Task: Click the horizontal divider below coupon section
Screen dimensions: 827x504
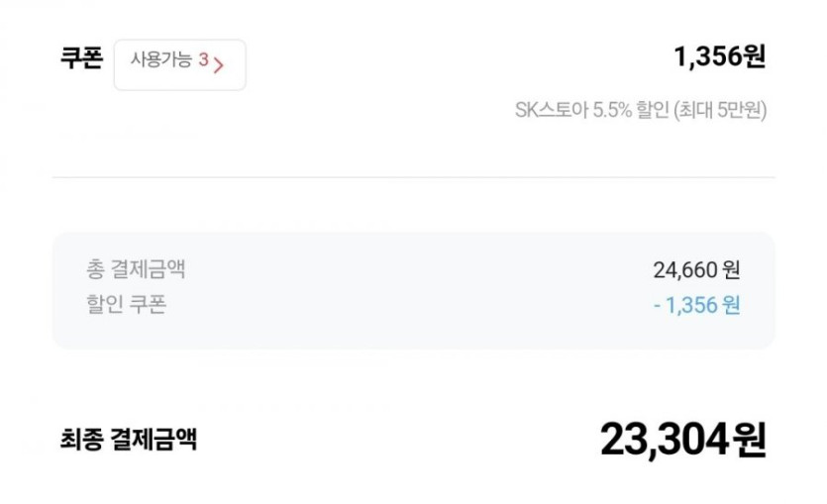Action: (x=413, y=178)
